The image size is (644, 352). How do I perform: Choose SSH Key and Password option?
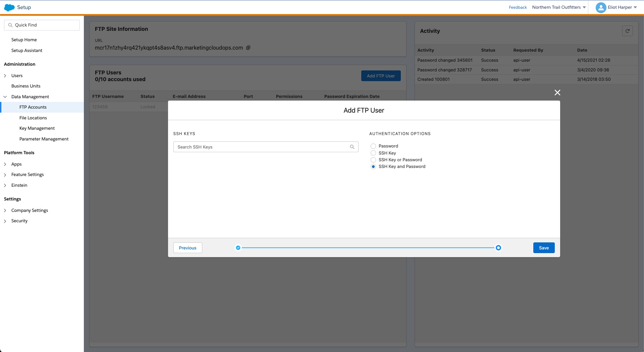point(373,167)
